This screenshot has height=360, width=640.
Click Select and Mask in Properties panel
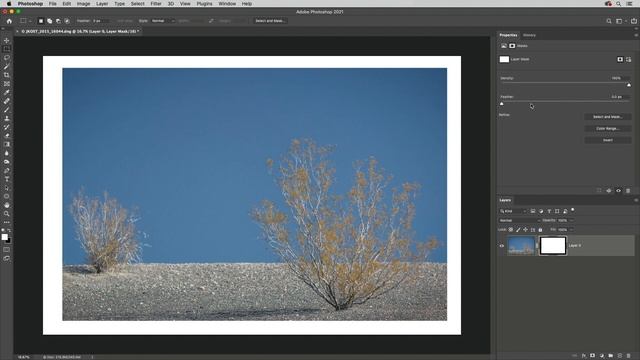[x=607, y=117]
